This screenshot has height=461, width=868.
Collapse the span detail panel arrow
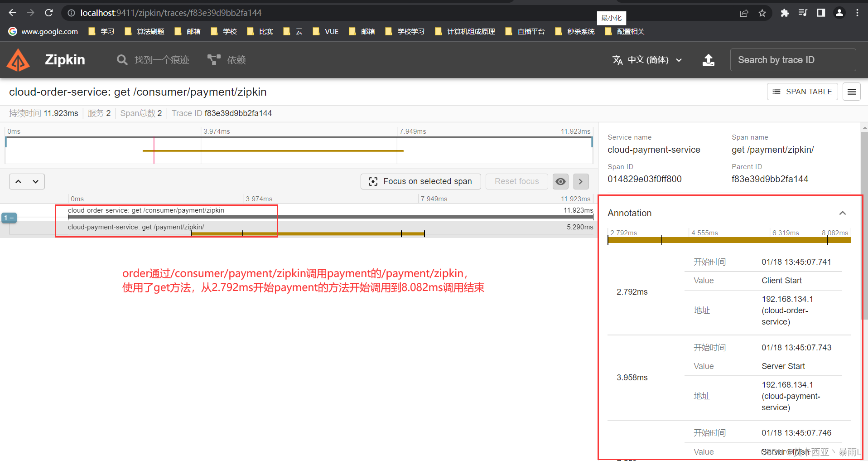581,181
